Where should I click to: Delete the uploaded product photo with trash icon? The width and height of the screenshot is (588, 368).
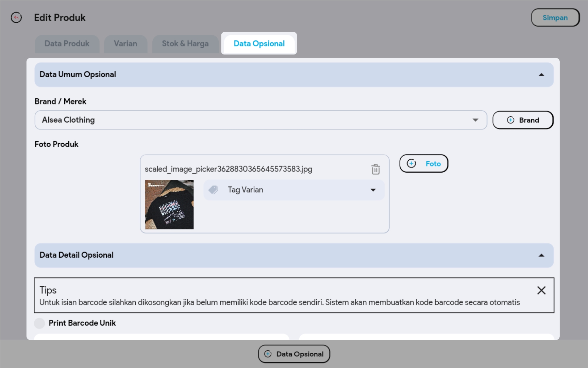tap(375, 169)
